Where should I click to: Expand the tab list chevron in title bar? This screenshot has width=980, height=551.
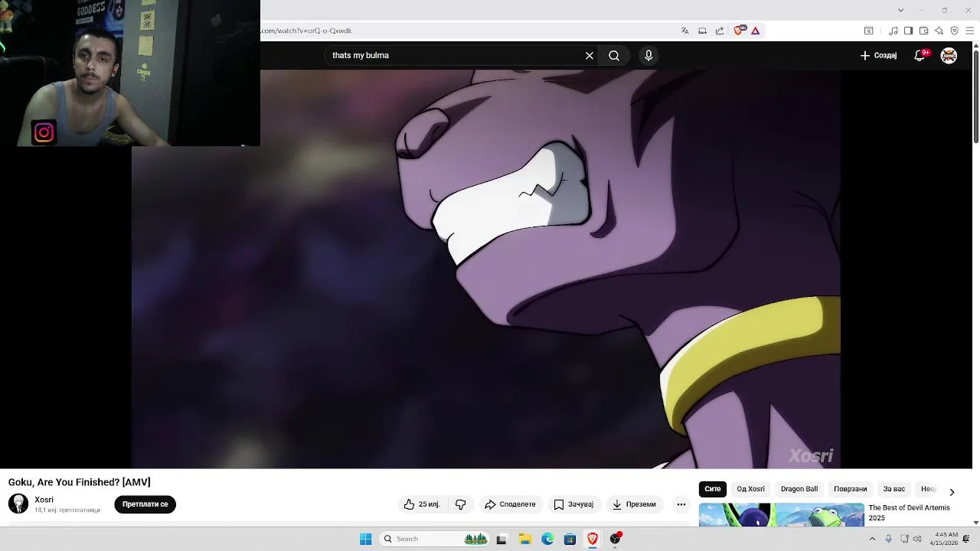[900, 10]
